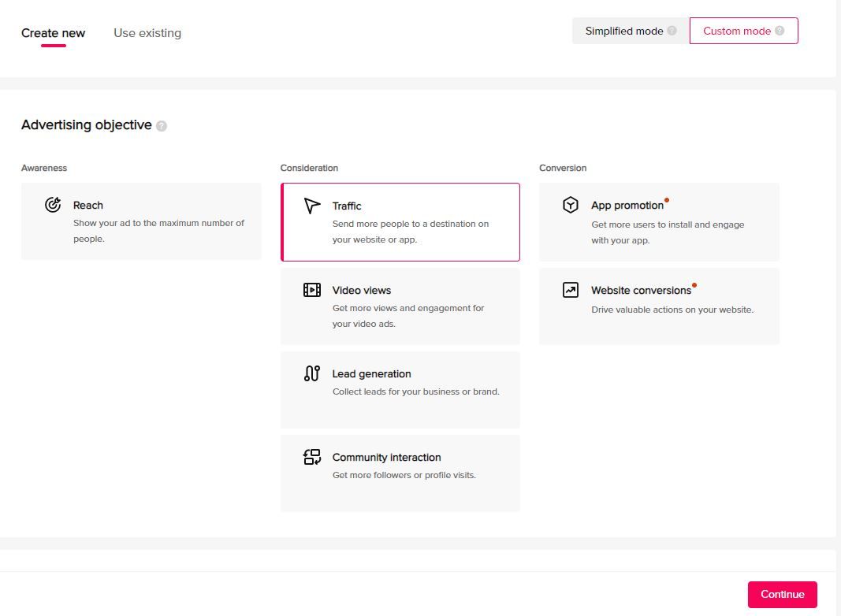Click 'Drive valuable actions on your website.' text
The width and height of the screenshot is (841, 616).
pyautogui.click(x=672, y=310)
